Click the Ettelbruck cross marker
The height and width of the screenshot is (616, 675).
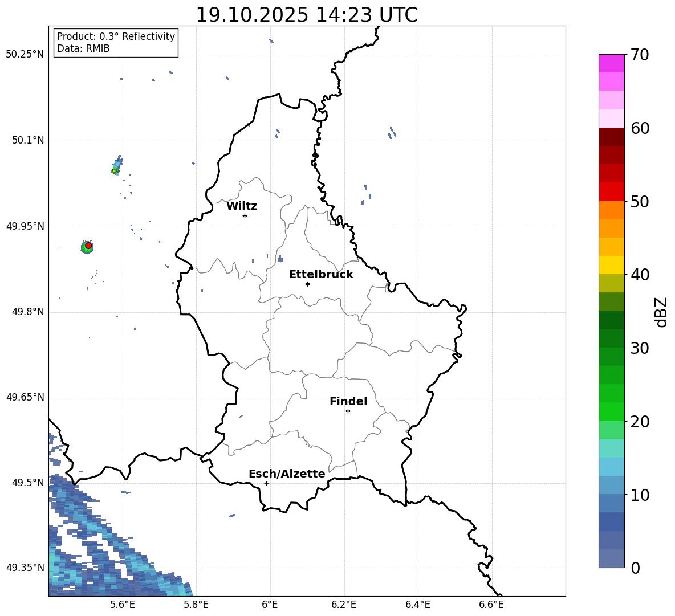tap(307, 284)
